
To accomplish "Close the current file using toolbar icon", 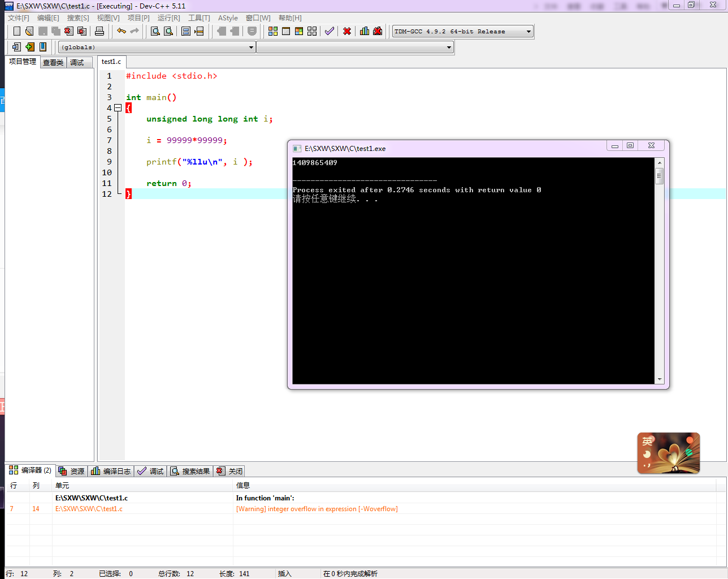I will (69, 31).
